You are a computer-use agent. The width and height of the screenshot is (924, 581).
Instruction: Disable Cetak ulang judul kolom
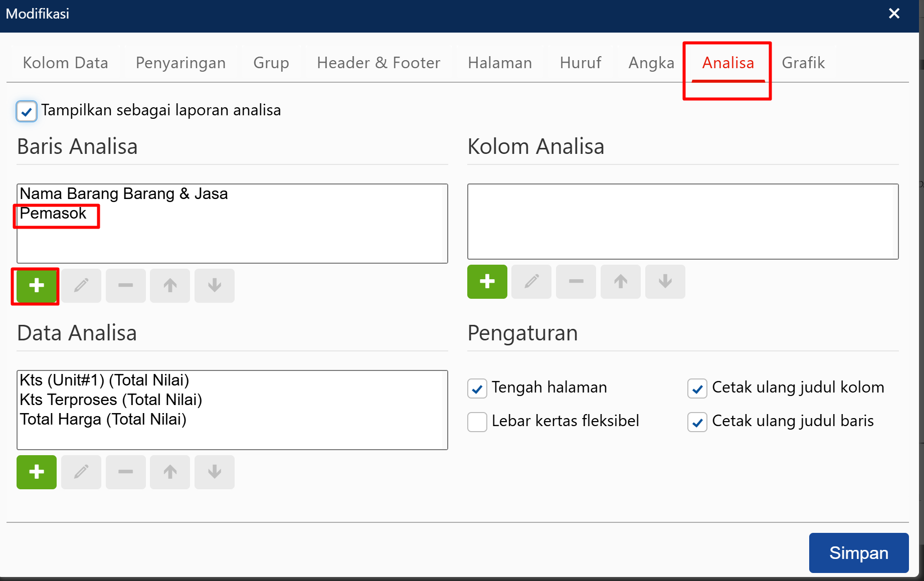(x=697, y=389)
